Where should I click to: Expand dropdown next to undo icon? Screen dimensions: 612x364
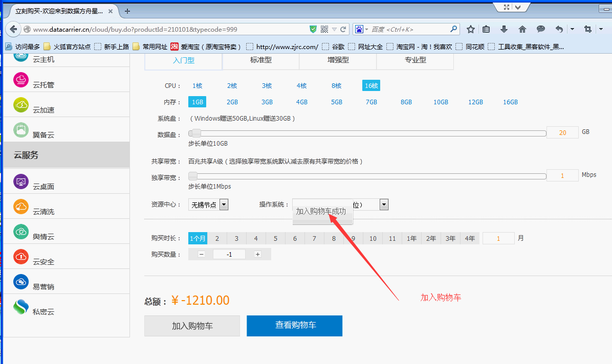pos(572,29)
